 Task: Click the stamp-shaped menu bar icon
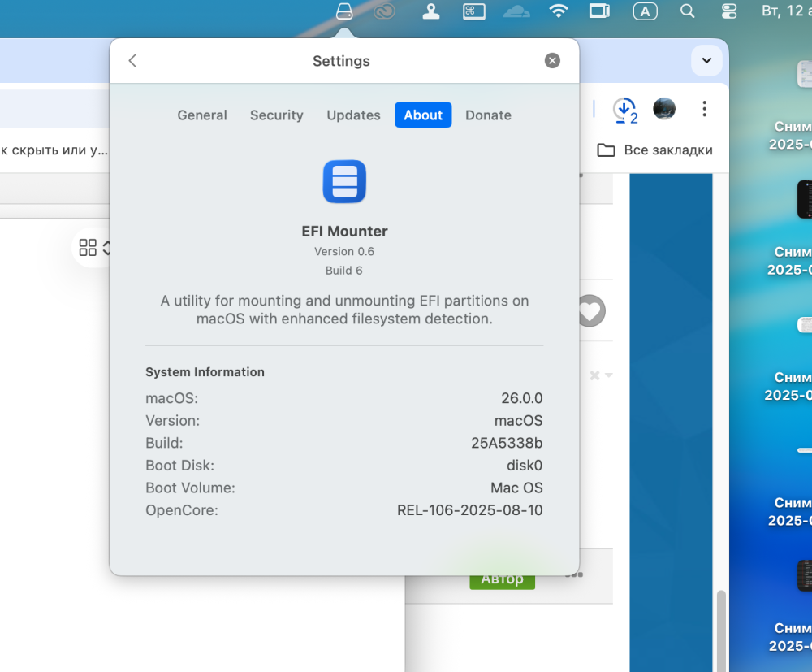(x=431, y=11)
